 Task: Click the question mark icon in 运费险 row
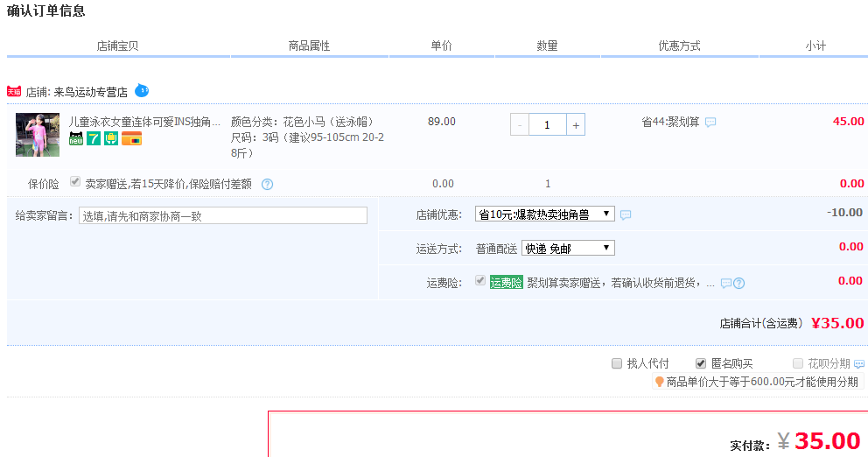[739, 284]
